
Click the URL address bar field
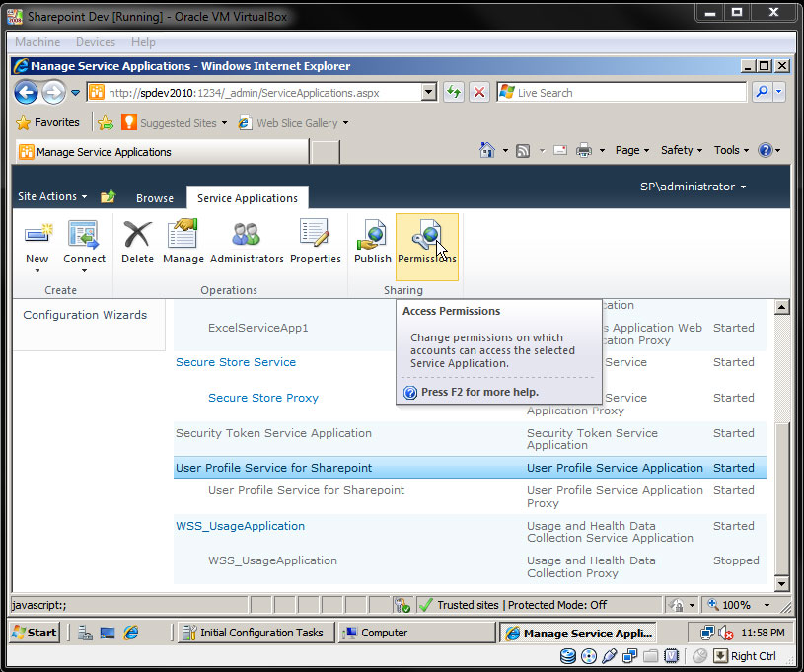point(263,93)
